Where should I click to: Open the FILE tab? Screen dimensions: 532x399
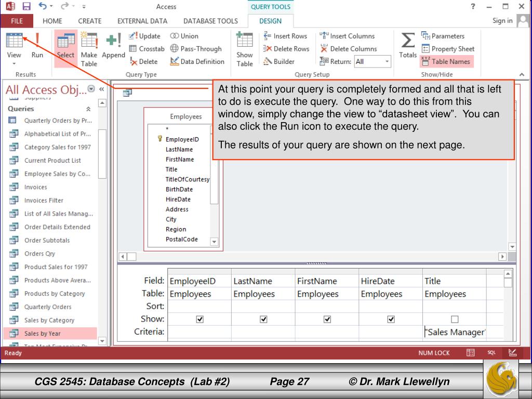[x=17, y=21]
